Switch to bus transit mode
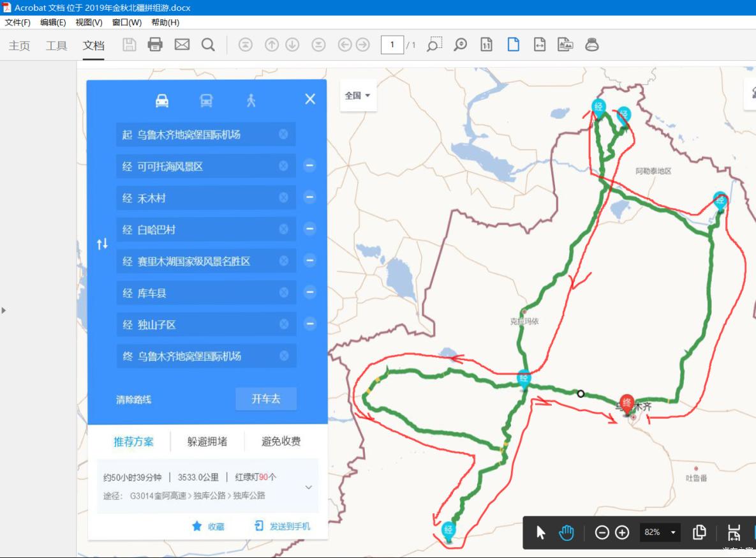The height and width of the screenshot is (558, 756). pyautogui.click(x=206, y=100)
